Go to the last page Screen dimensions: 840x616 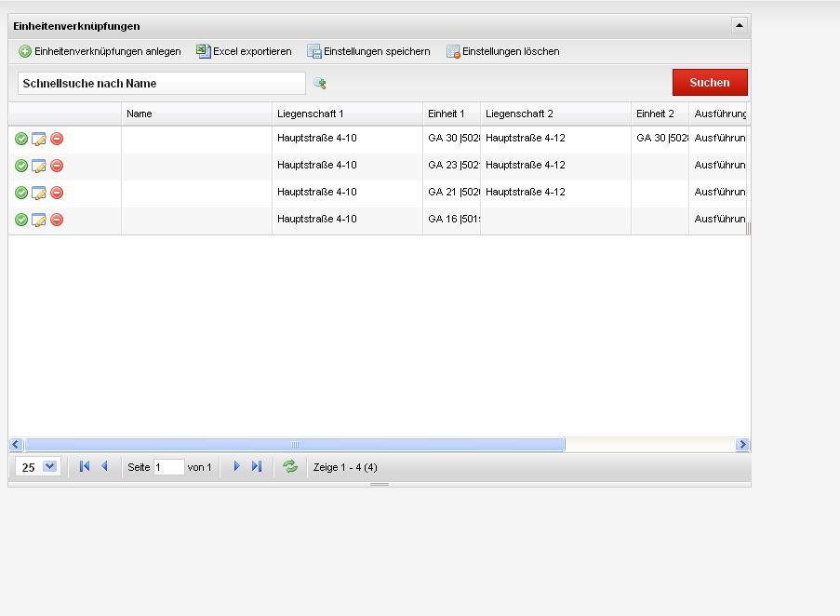point(257,467)
